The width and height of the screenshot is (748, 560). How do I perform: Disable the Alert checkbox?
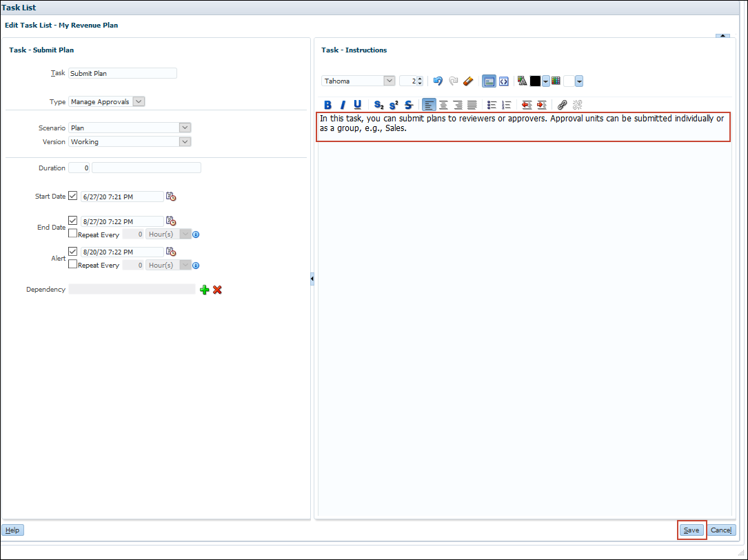point(72,251)
